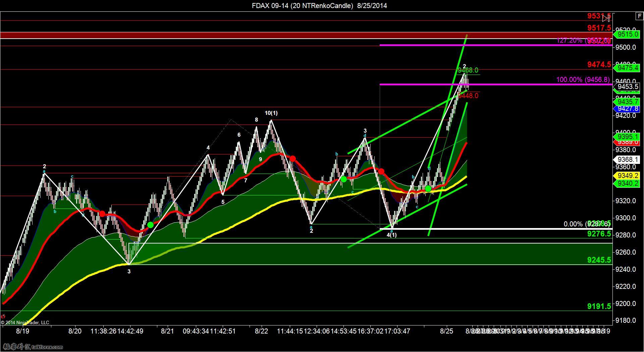
Task: Click the 8/19 date on time axis
Action: [22, 331]
